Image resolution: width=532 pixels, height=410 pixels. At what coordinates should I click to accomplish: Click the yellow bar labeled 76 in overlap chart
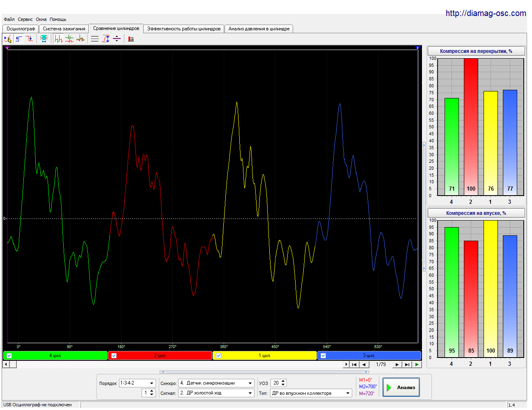point(491,143)
